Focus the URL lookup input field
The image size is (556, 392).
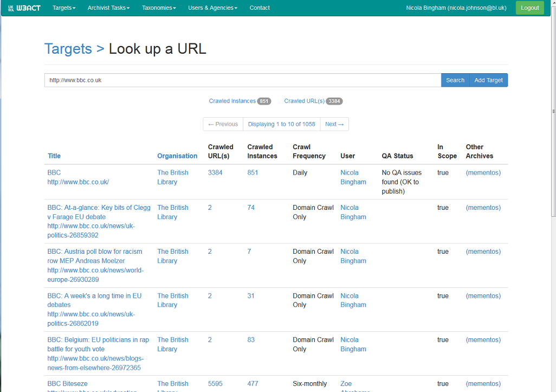[243, 80]
